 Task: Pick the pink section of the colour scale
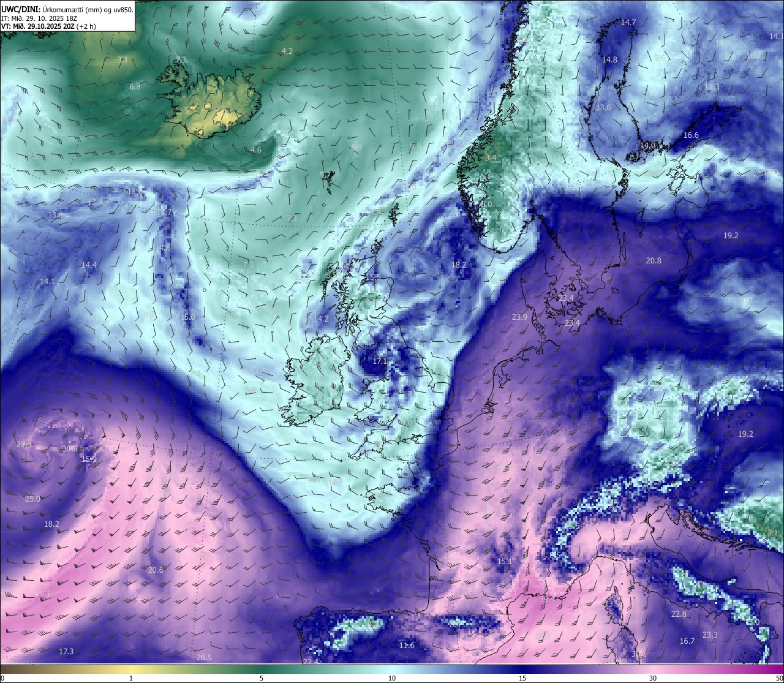tap(653, 669)
